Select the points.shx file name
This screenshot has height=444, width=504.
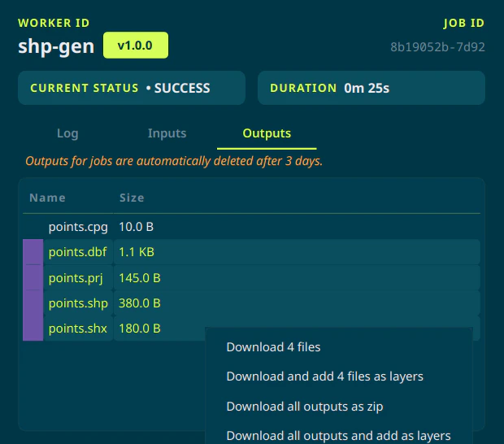point(77,329)
